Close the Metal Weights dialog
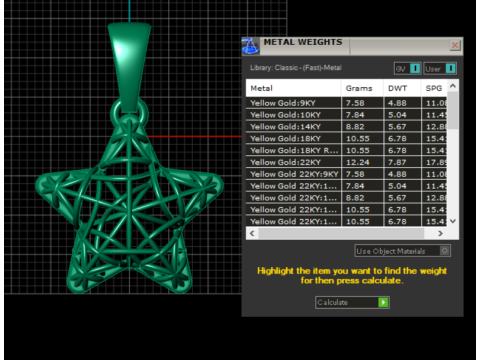Image resolution: width=480 pixels, height=360 pixels. coord(455,45)
